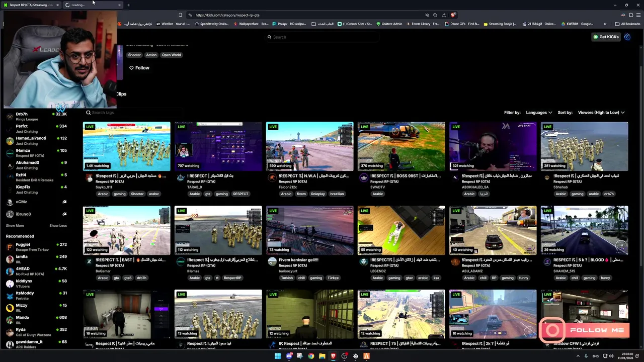Image resolution: width=644 pixels, height=362 pixels.
Task: Open File Explorer from the taskbar
Action: [322, 356]
